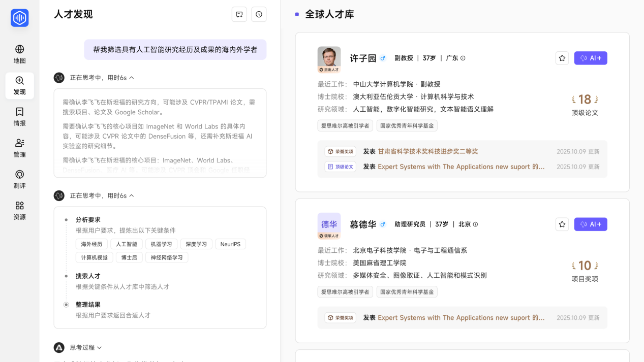The image size is (644, 362).
Task: Open the 资源 resources section
Action: tap(20, 211)
